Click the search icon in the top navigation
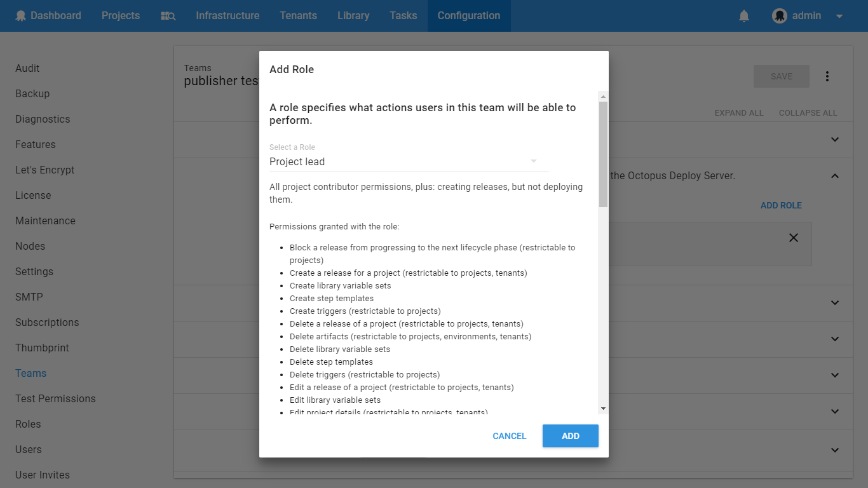The height and width of the screenshot is (488, 868). point(168,15)
